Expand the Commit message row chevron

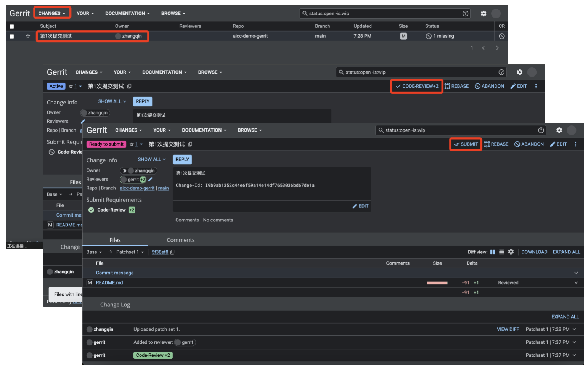(576, 273)
